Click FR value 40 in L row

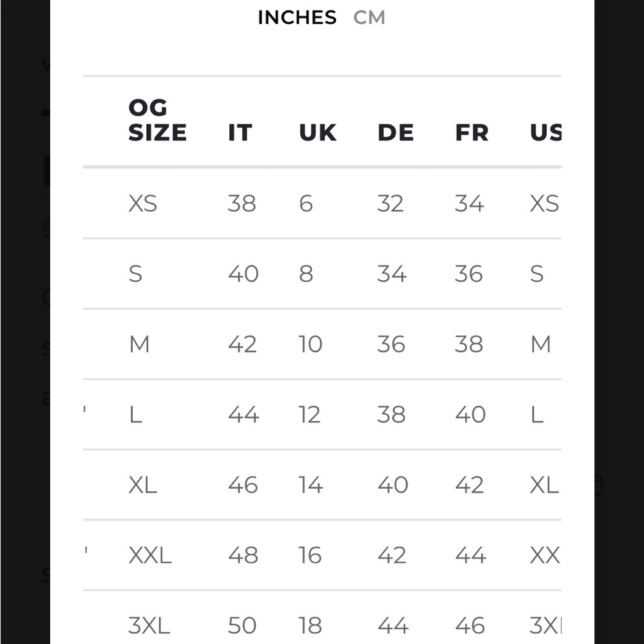click(470, 414)
